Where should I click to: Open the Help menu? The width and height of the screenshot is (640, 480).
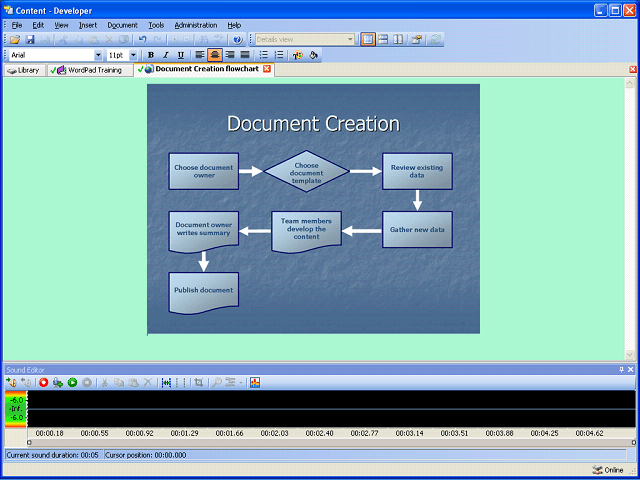tap(234, 25)
